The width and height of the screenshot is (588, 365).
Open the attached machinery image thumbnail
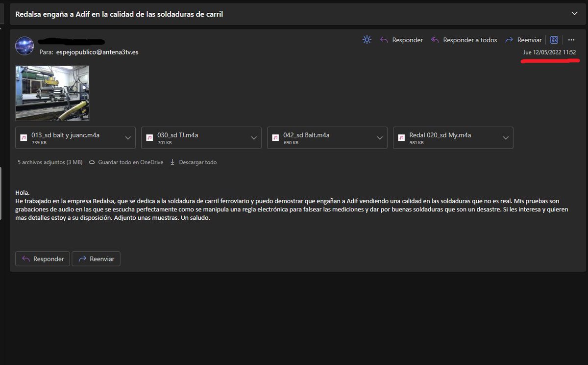coord(52,93)
